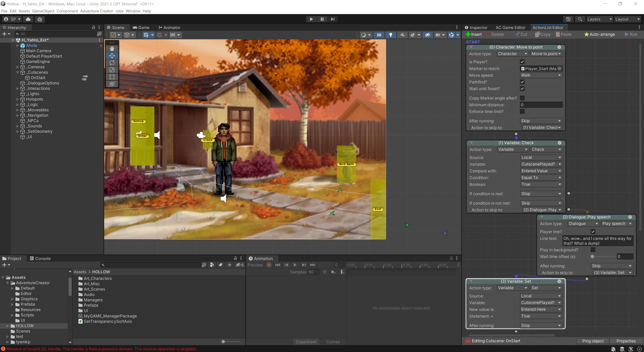Viewport: 644px width, 352px height.
Task: Click the Run button
Action: [631, 34]
